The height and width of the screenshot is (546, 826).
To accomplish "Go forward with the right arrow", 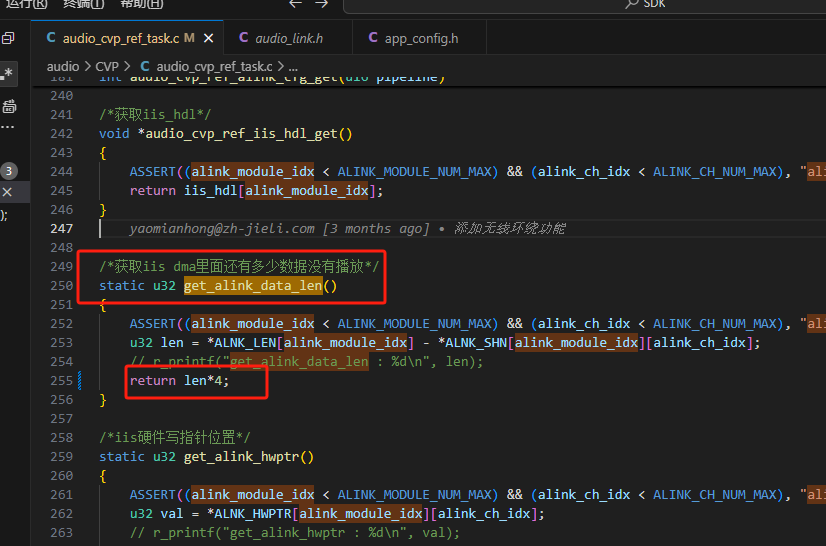I will point(321,4).
